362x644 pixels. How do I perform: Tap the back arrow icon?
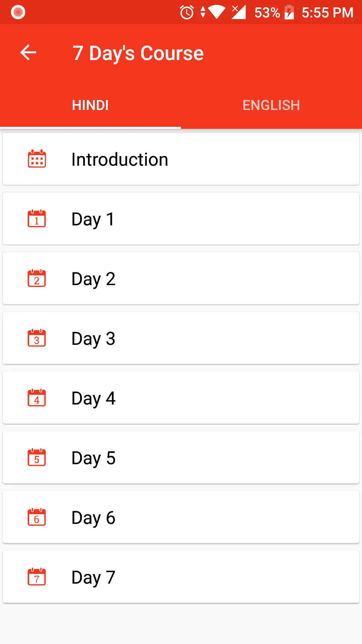point(28,53)
